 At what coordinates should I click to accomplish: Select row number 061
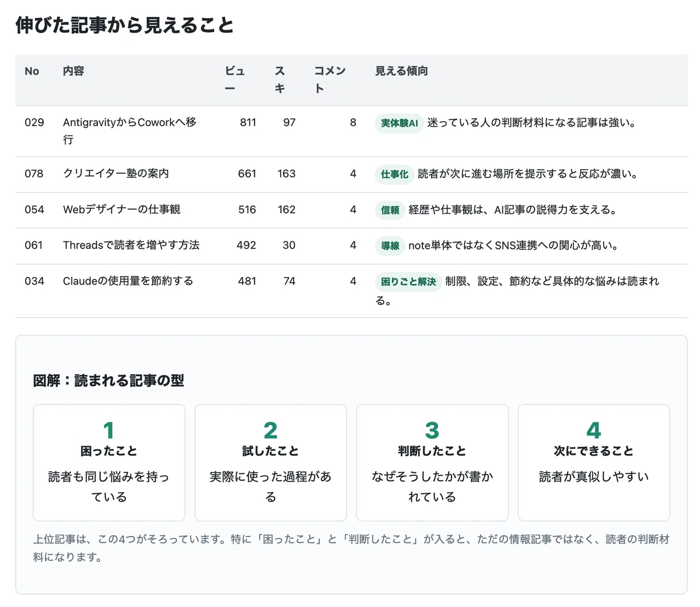click(34, 245)
